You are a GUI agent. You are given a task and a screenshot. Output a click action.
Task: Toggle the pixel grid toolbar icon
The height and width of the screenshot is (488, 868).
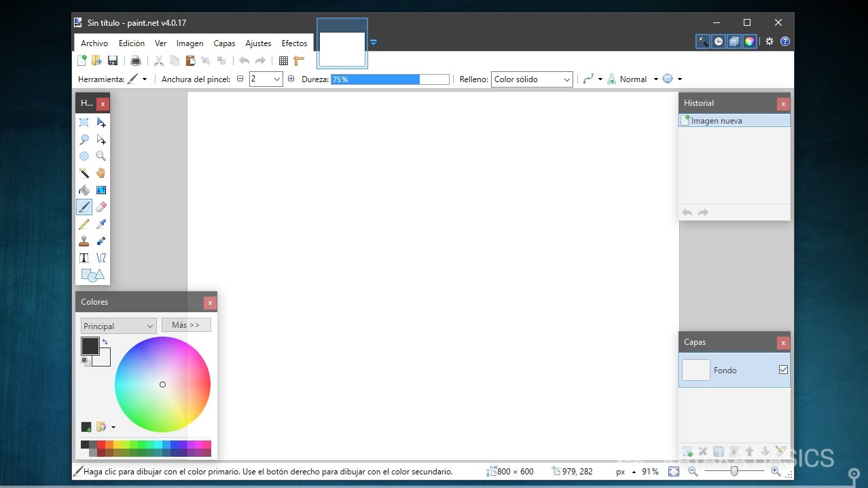283,60
